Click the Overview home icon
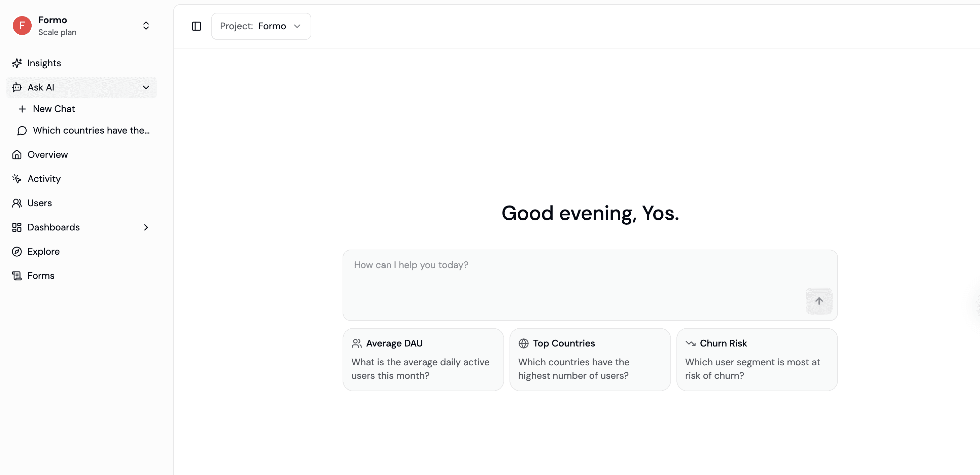This screenshot has width=980, height=475. pyautogui.click(x=17, y=154)
